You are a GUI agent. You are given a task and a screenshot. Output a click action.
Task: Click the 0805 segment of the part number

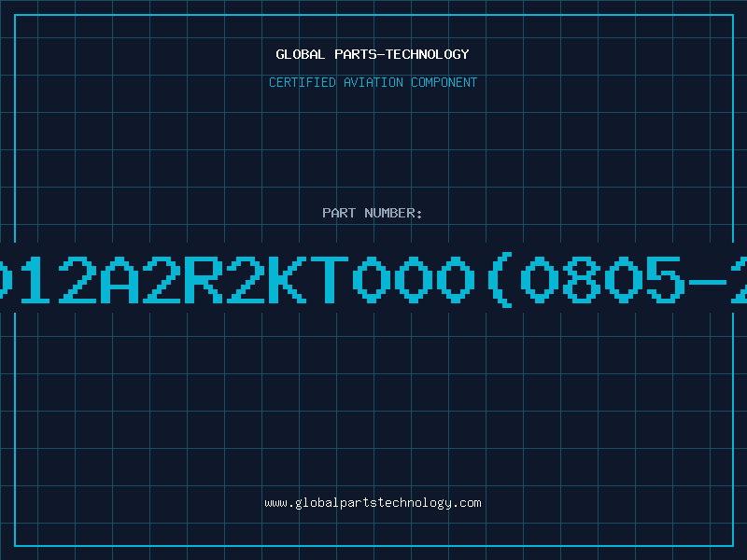click(601, 280)
